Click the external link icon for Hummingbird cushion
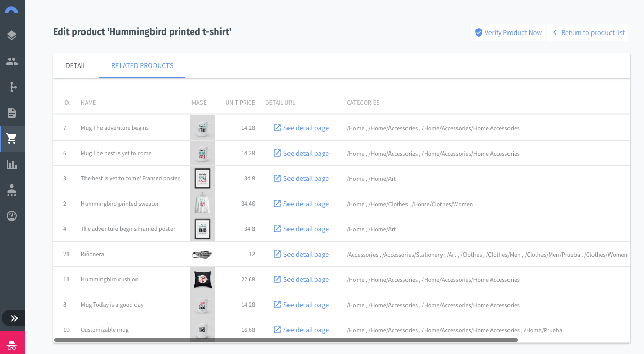 [x=277, y=279]
